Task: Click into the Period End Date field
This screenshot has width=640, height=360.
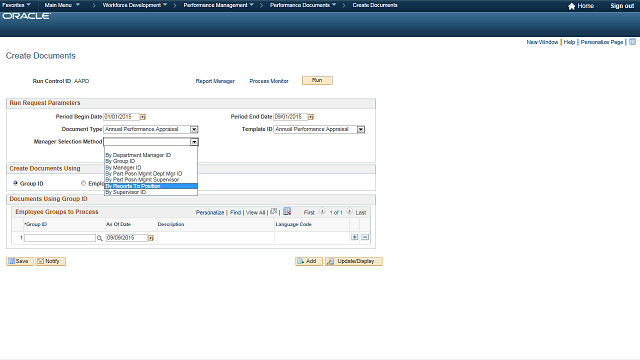Action: coord(290,117)
